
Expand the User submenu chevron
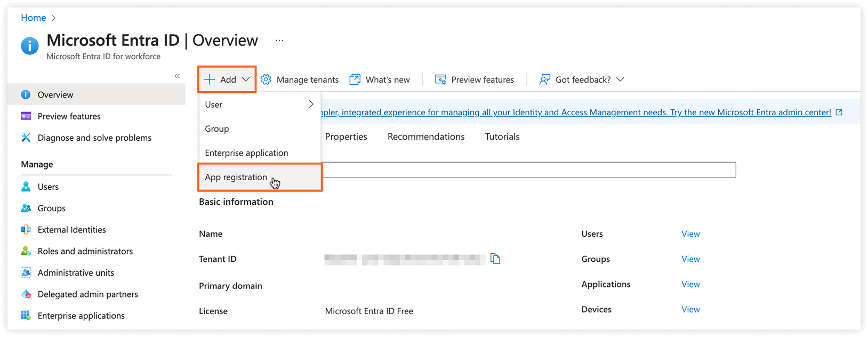coord(311,105)
